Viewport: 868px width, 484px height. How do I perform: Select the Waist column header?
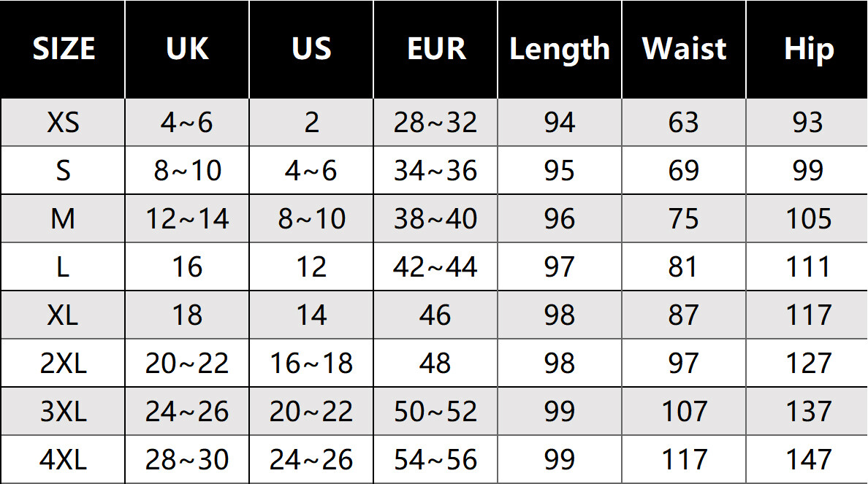(684, 49)
